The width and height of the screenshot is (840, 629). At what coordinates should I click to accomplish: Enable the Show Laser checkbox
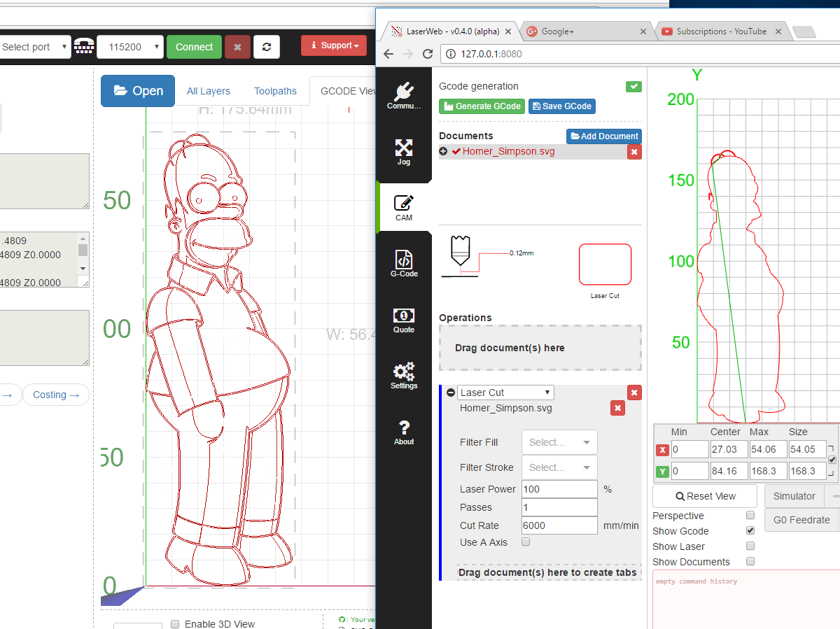click(750, 546)
